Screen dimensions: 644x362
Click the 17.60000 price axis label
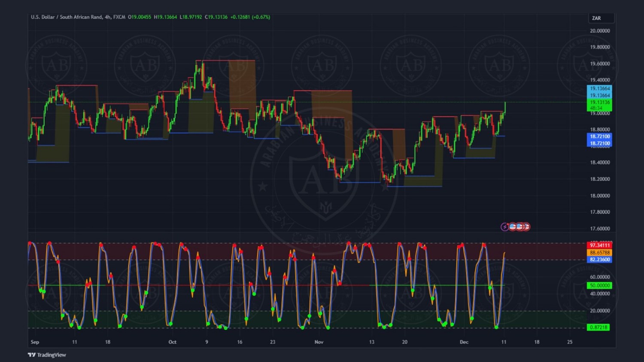(x=600, y=229)
